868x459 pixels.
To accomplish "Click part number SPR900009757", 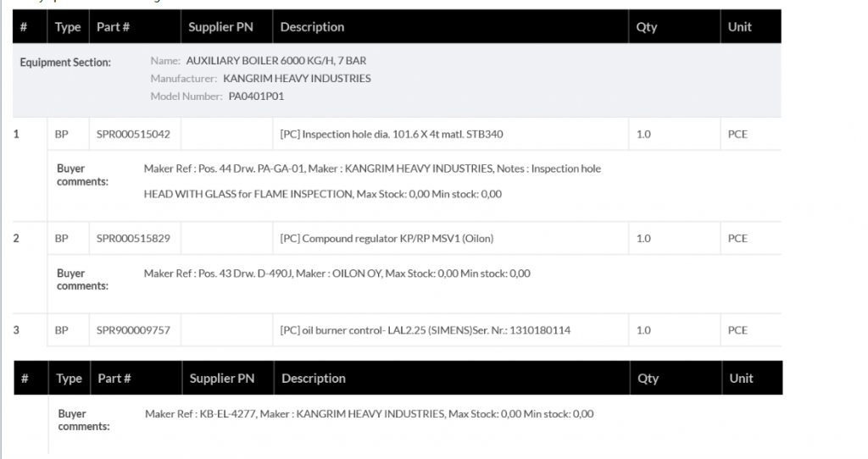I will [133, 330].
